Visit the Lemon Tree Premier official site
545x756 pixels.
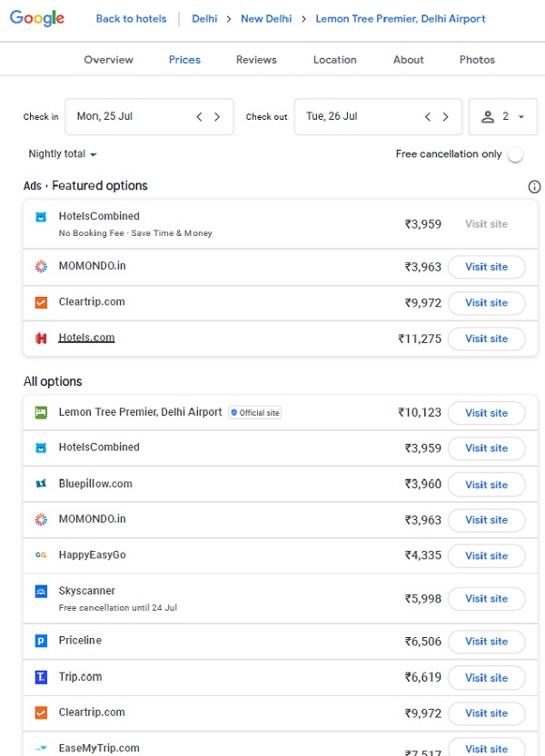(486, 413)
